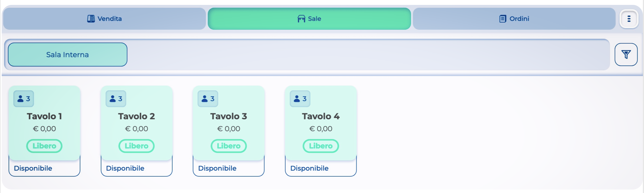Click the guest count badge on Tavolo 1

click(x=24, y=99)
